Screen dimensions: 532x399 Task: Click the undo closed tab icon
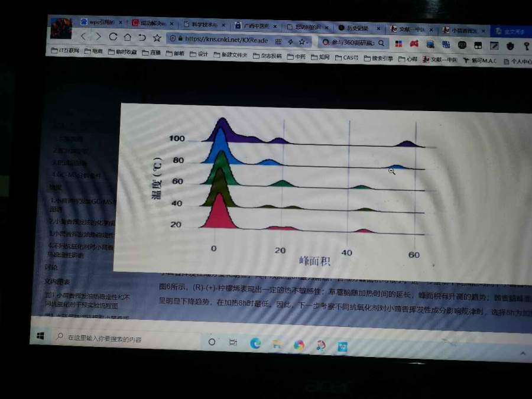(142, 37)
